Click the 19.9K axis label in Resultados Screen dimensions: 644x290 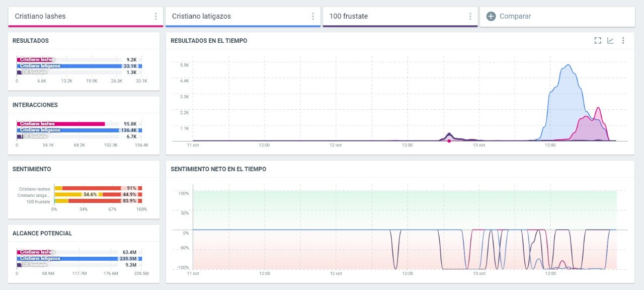pyautogui.click(x=92, y=81)
